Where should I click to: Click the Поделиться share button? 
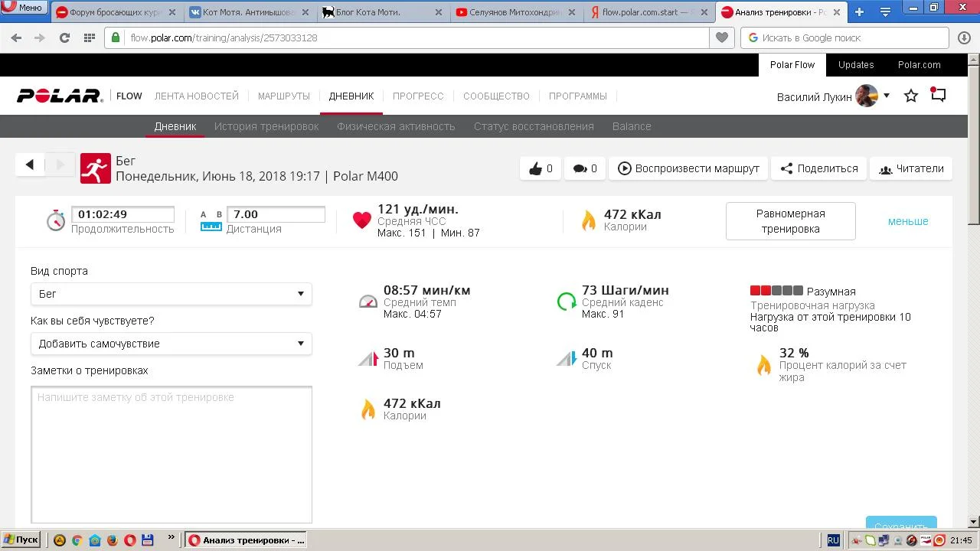pos(818,168)
